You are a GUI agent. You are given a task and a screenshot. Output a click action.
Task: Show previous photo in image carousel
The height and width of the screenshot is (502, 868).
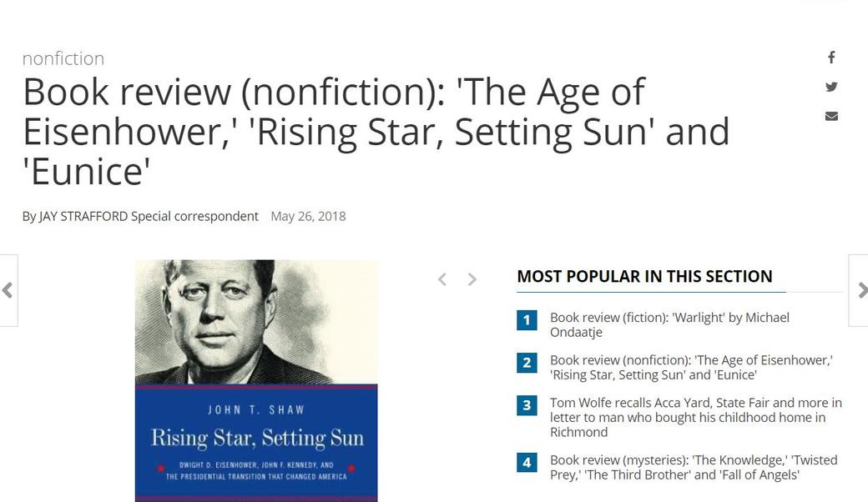(442, 279)
